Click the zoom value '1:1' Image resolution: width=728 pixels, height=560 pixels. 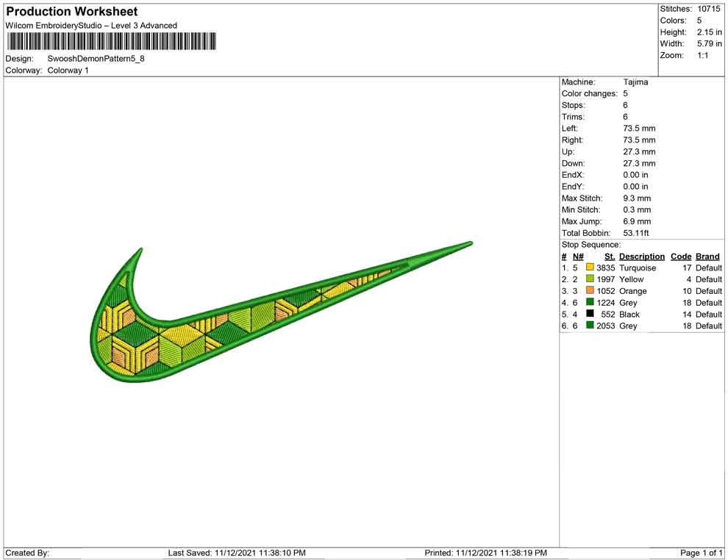point(702,55)
